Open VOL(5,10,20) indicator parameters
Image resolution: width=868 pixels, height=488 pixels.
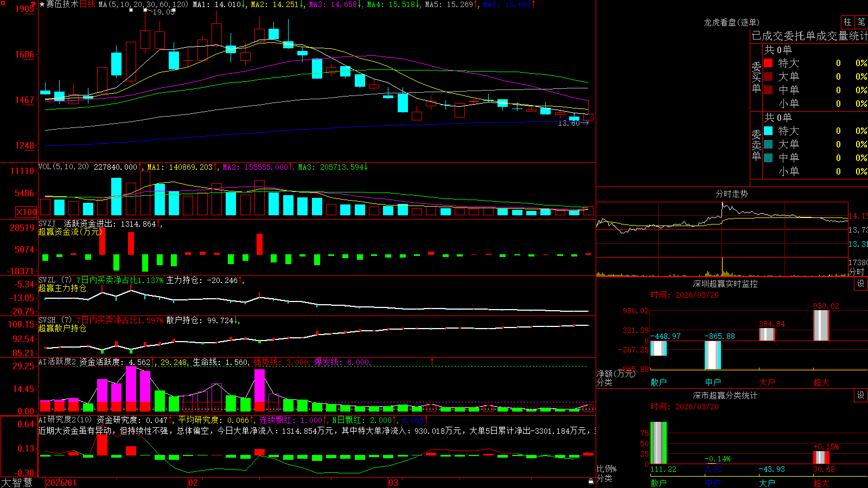click(x=63, y=167)
